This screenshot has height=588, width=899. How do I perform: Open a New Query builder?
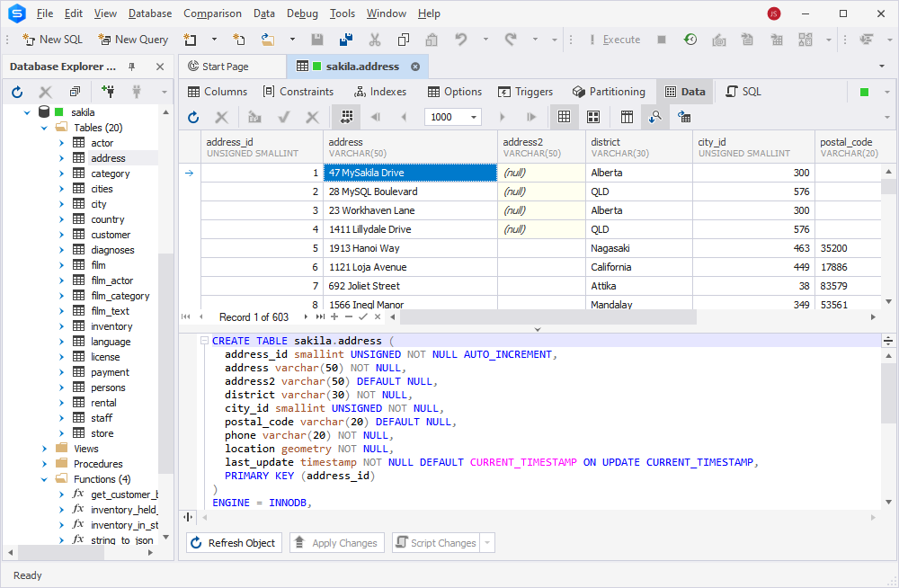click(x=133, y=40)
